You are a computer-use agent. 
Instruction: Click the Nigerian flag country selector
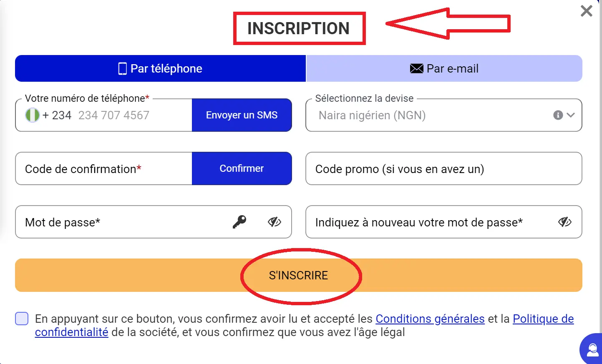pos(32,115)
